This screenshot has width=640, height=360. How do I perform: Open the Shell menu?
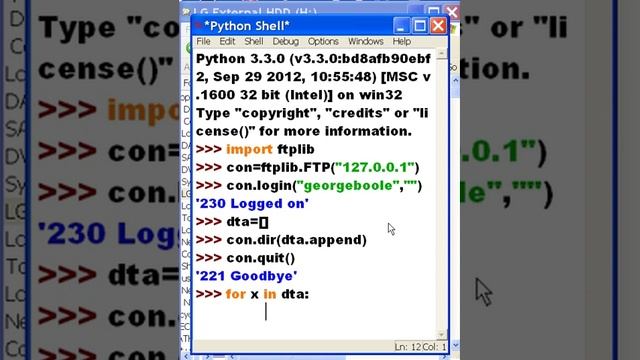(x=253, y=41)
